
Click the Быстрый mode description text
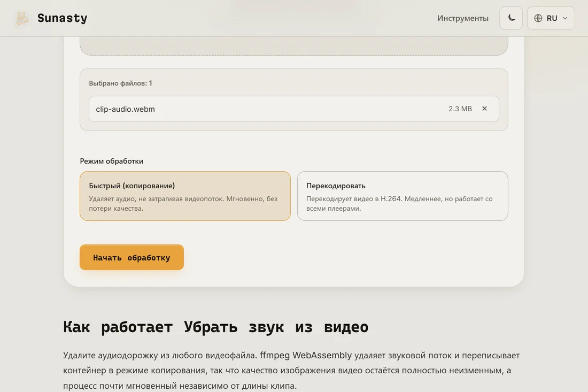[183, 203]
